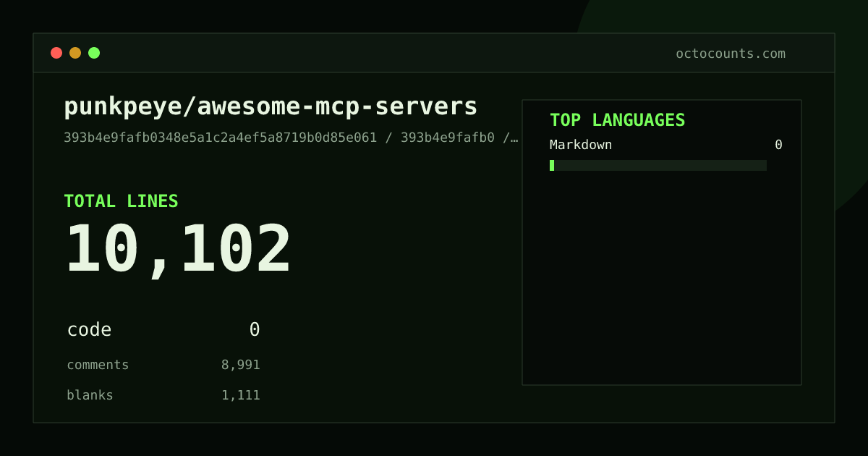
Task: Click the green maximize window dot
Action: point(94,53)
